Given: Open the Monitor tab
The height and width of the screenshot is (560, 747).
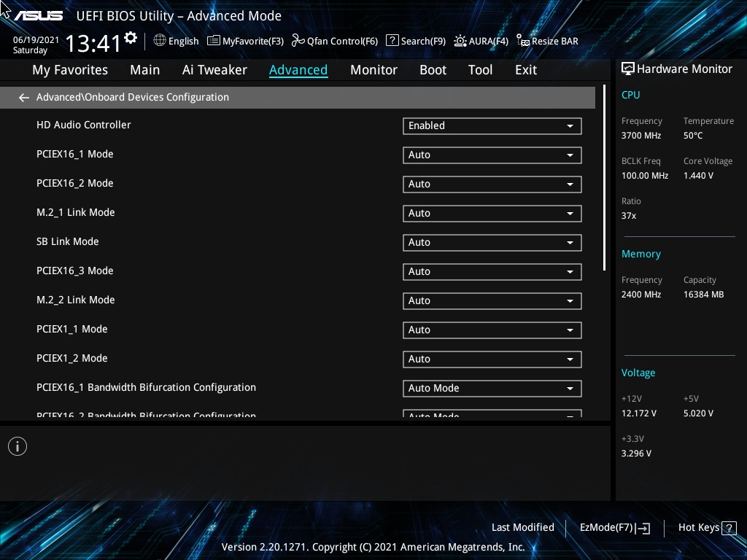Looking at the screenshot, I should 373,69.
